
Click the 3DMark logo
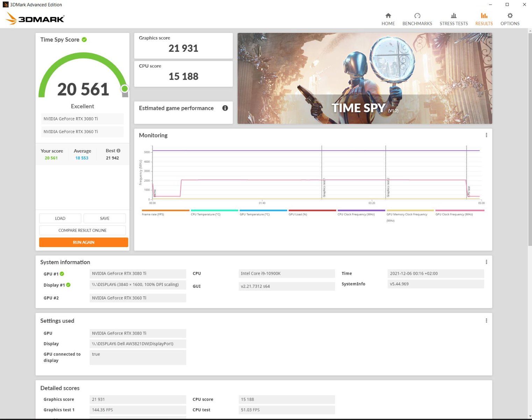point(35,19)
